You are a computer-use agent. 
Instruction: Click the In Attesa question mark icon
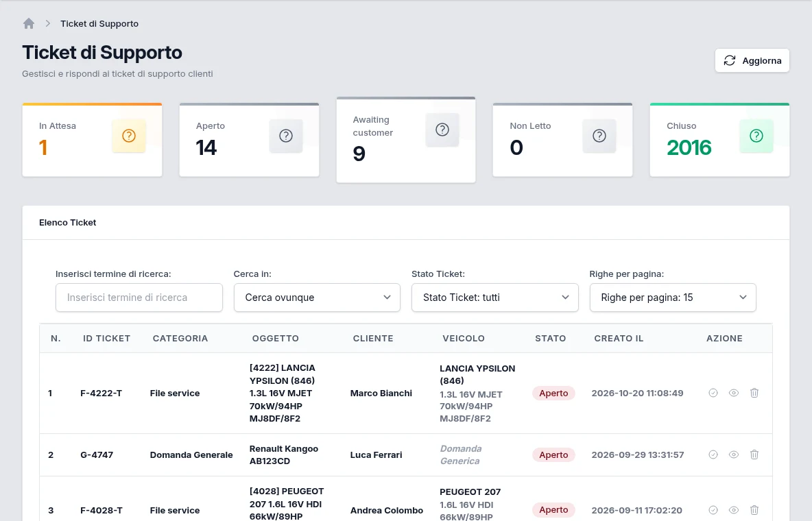[129, 136]
